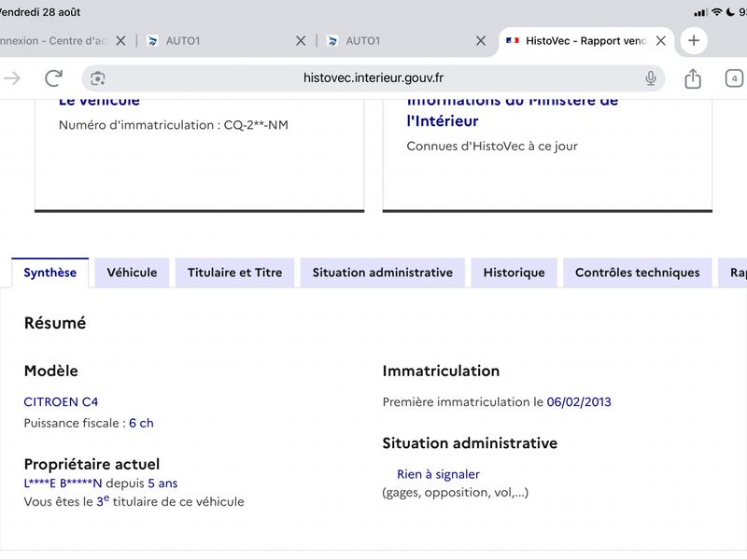The image size is (747, 560).
Task: Click the histovec.interieur.gouv.fr address field
Action: [x=373, y=78]
